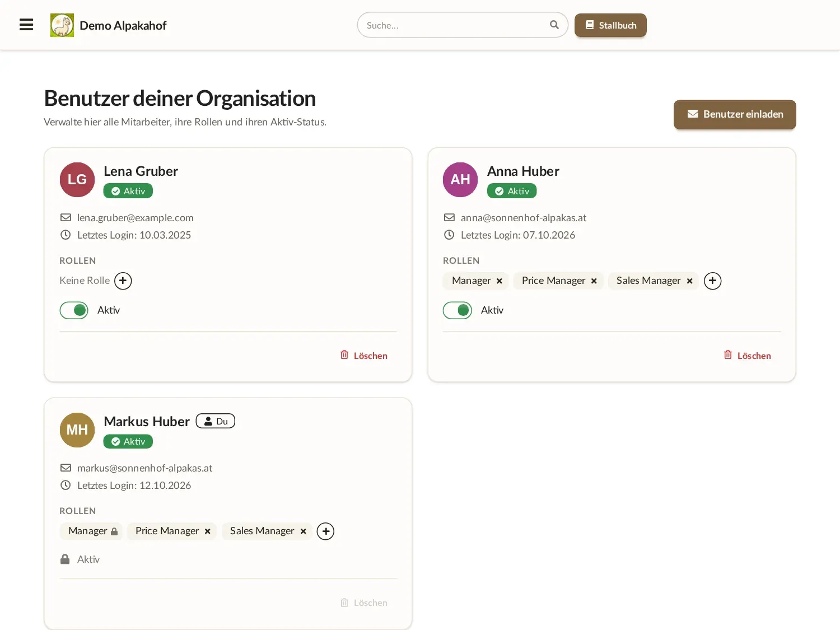
Task: Delete user Lena Gruber via Löschen
Action: tap(364, 356)
